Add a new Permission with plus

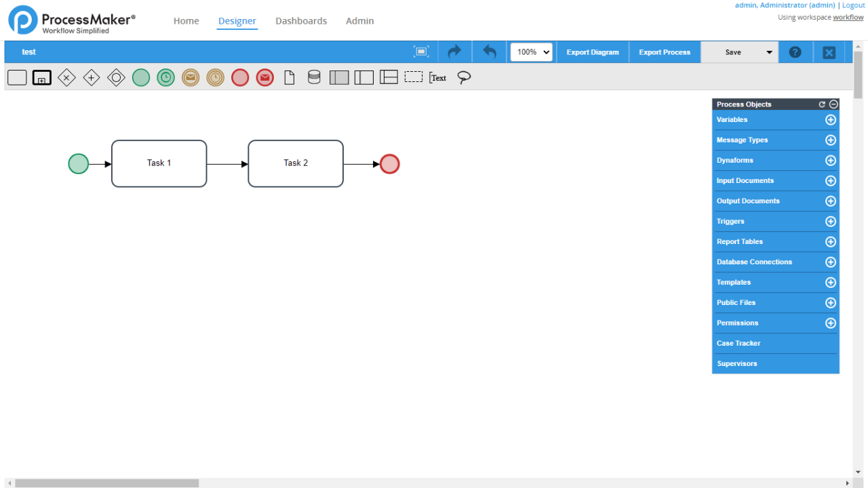(x=831, y=323)
